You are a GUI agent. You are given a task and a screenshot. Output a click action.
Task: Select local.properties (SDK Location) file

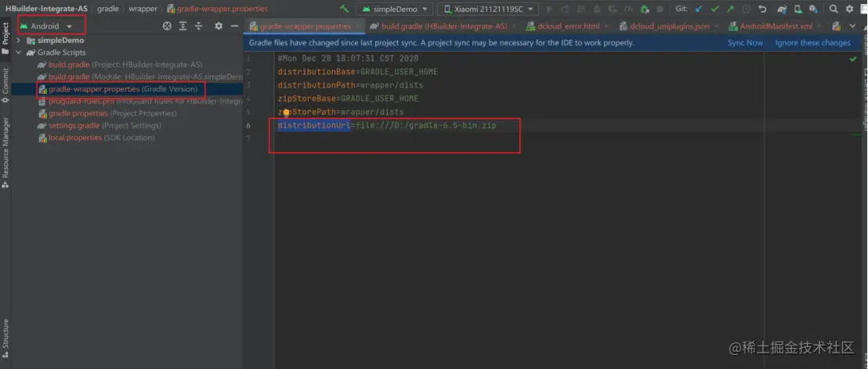pos(96,138)
